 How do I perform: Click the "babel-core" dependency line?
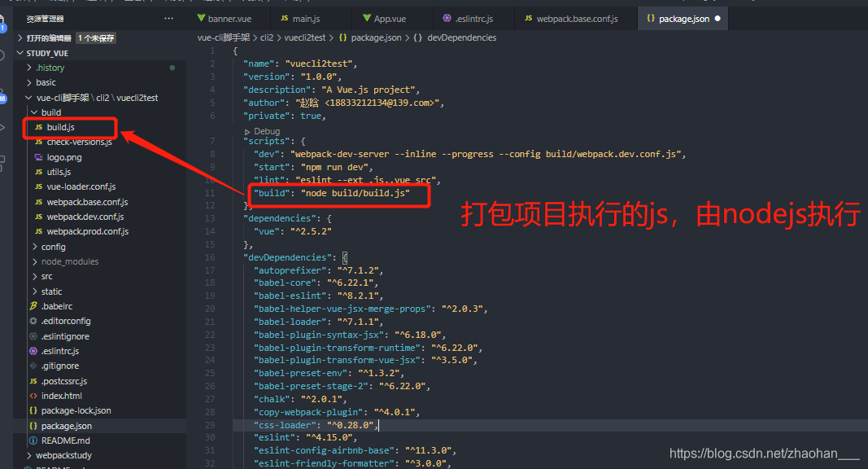pos(316,283)
